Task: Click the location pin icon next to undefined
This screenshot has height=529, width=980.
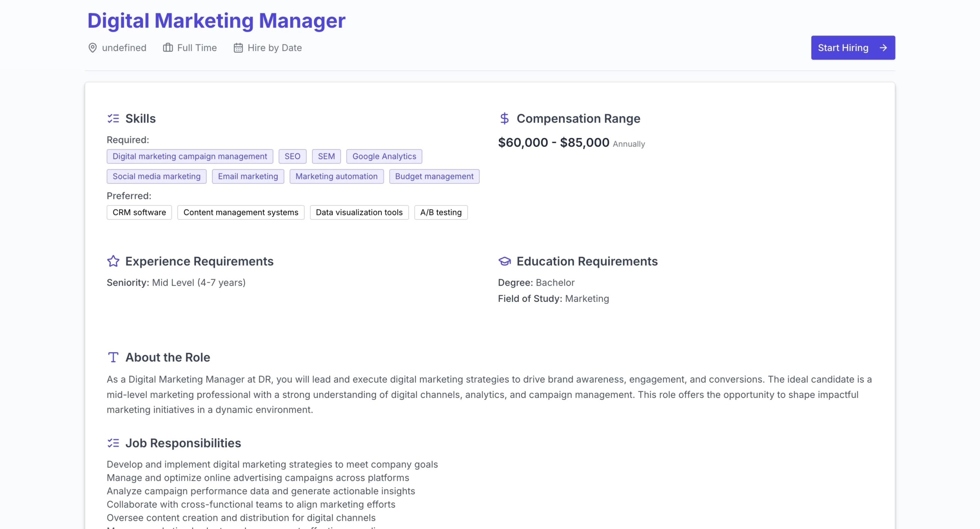Action: pyautogui.click(x=93, y=48)
